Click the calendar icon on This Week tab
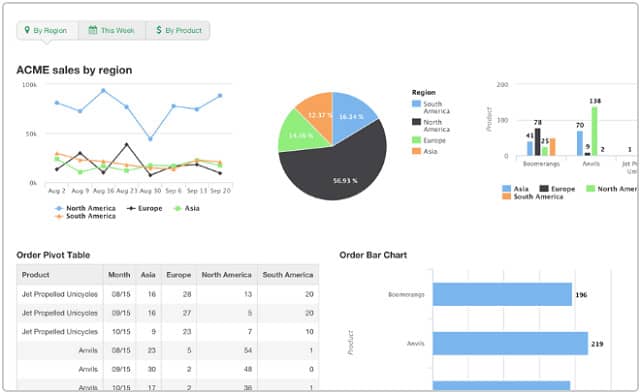This screenshot has height=392, width=640. 93,30
